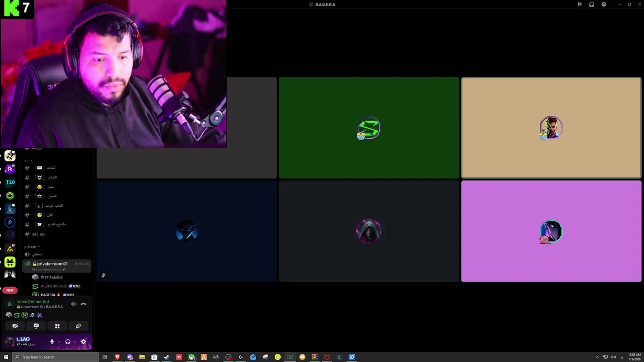Viewport: 644px width, 362px height.
Task: Open Steam from the taskbar
Action: pyautogui.click(x=167, y=357)
